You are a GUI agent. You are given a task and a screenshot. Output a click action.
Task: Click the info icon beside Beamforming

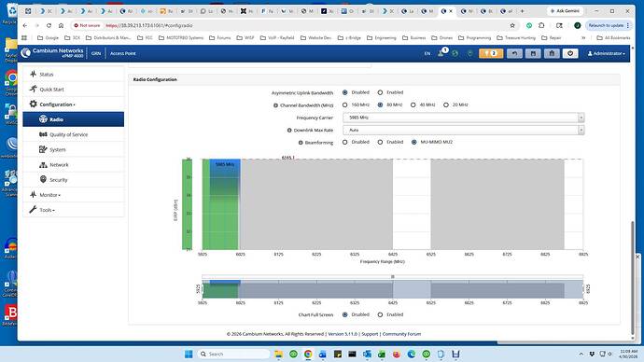coord(301,143)
